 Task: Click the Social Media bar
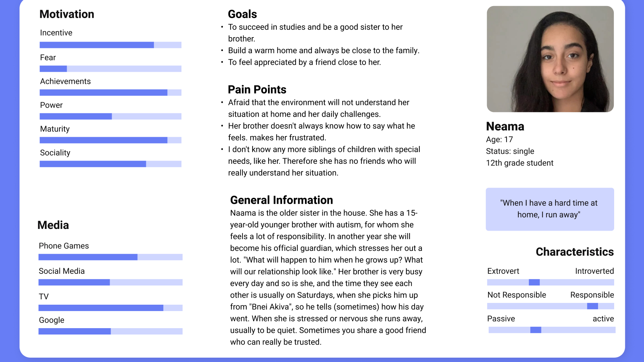tap(110, 282)
